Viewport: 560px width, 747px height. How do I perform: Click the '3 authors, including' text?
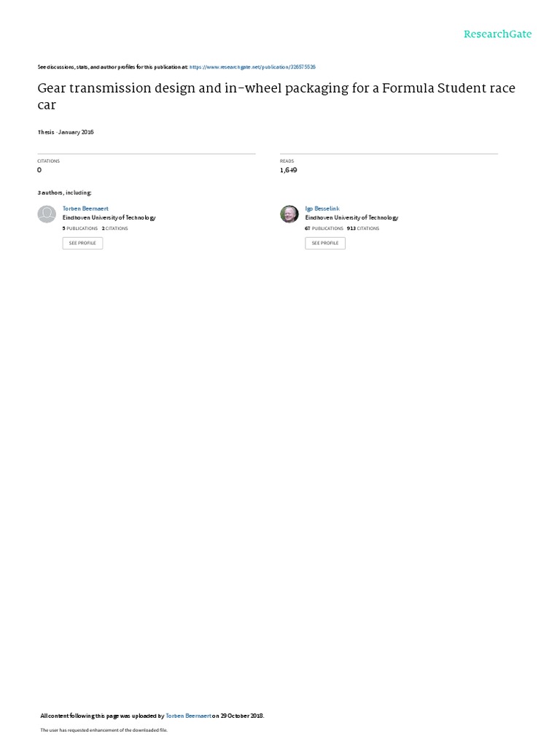pos(65,193)
